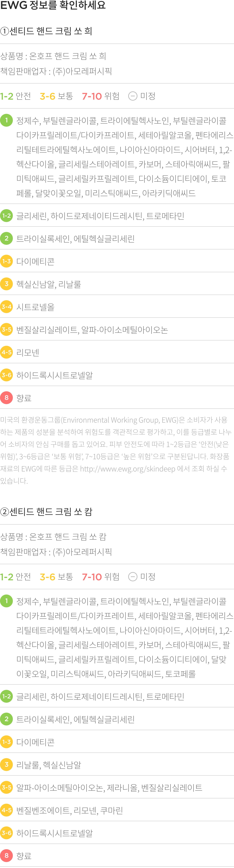
Task: Click the 4-5 badge beside 리모넨 in first list
Action: [6, 352]
